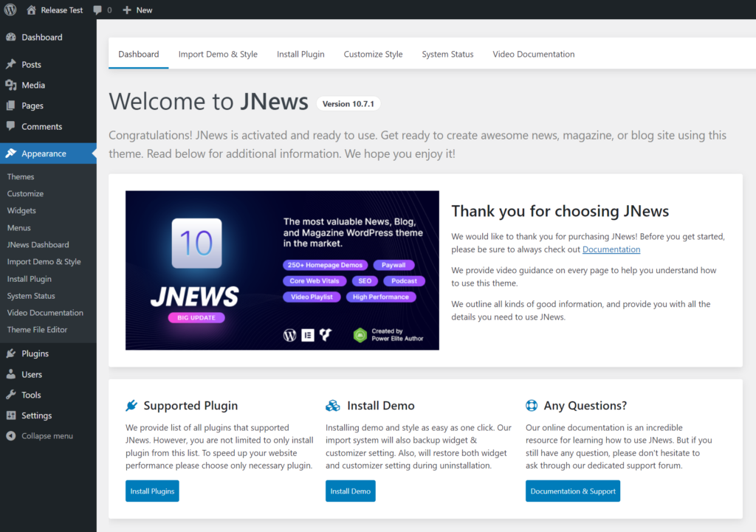Screen dimensions: 756x532
Task: Click the JNews promotional banner image
Action: click(x=282, y=271)
